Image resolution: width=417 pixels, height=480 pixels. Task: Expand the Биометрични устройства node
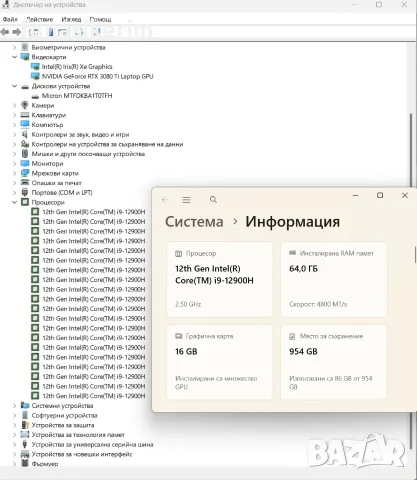coord(14,47)
